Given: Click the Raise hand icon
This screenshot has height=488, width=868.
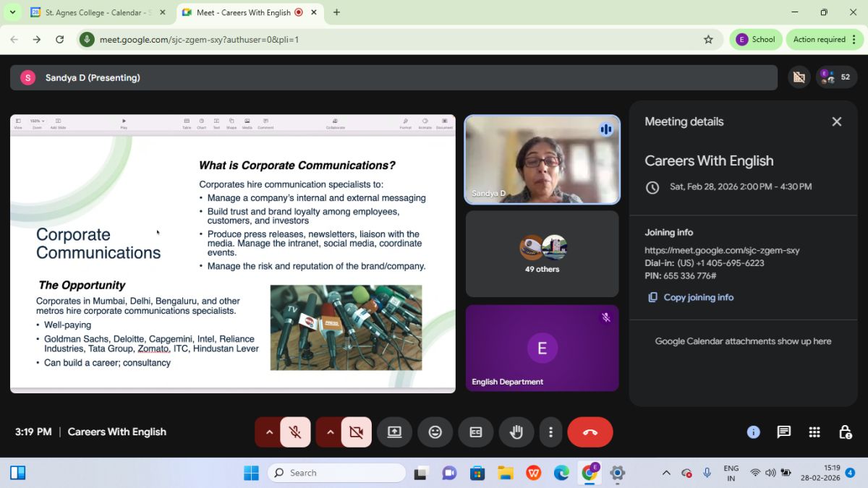Looking at the screenshot, I should tap(516, 432).
